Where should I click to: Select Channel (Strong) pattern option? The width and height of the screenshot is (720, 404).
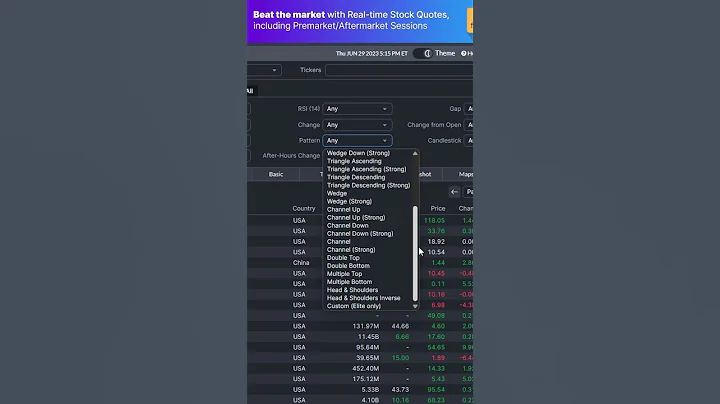(351, 249)
